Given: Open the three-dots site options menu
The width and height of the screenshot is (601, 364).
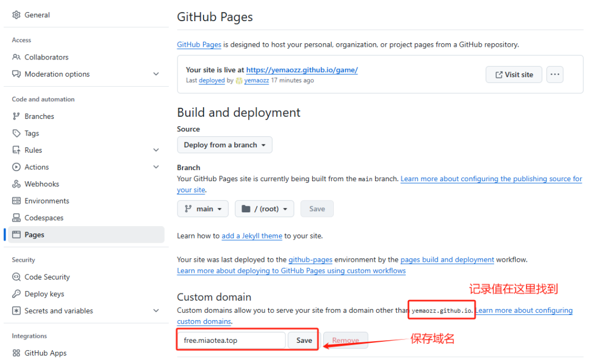Looking at the screenshot, I should coord(555,74).
